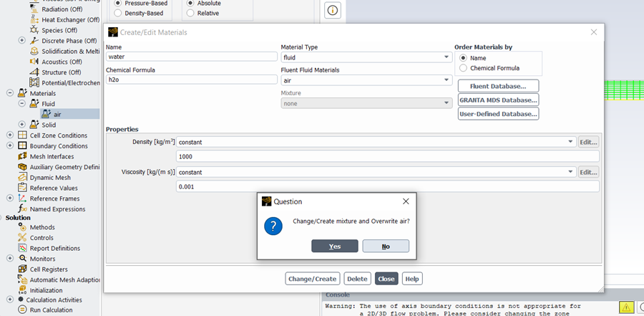Click the Discrete Phase model icon
Image resolution: width=644 pixels, height=316 pixels.
(x=34, y=41)
